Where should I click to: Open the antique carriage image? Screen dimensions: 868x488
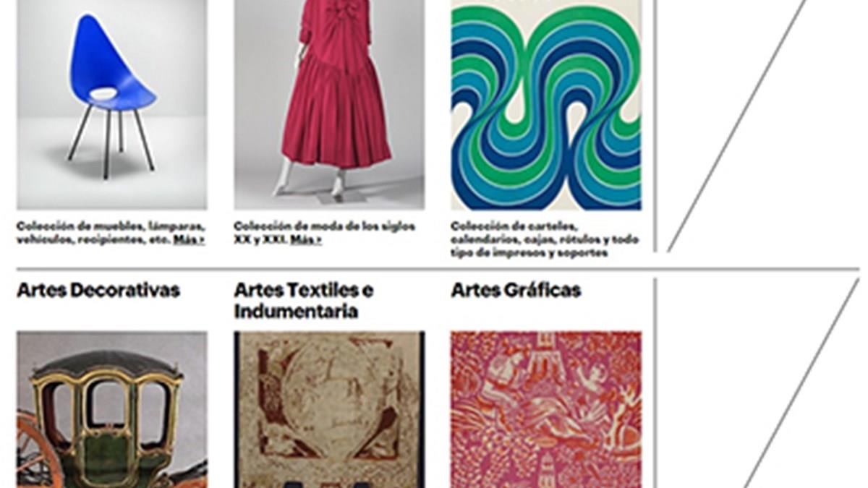tap(112, 410)
